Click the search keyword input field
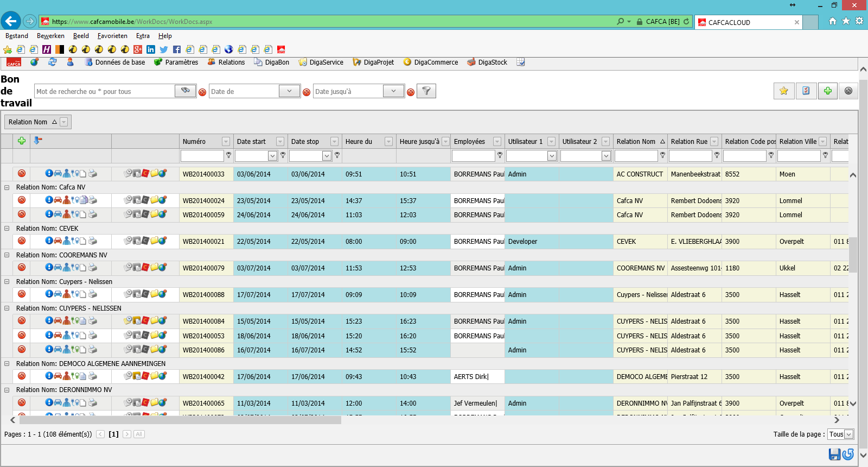This screenshot has width=868, height=467. (105, 91)
